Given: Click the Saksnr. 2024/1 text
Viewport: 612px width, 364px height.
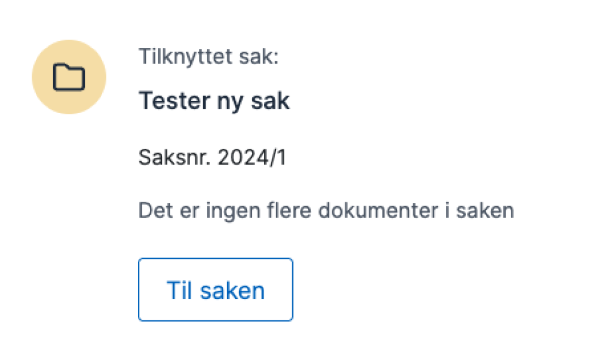Looking at the screenshot, I should [x=213, y=157].
